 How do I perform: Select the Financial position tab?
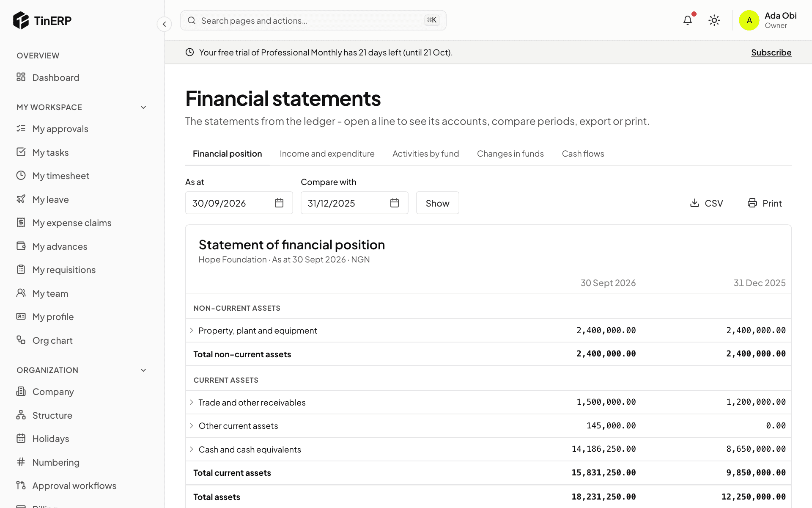click(x=228, y=154)
